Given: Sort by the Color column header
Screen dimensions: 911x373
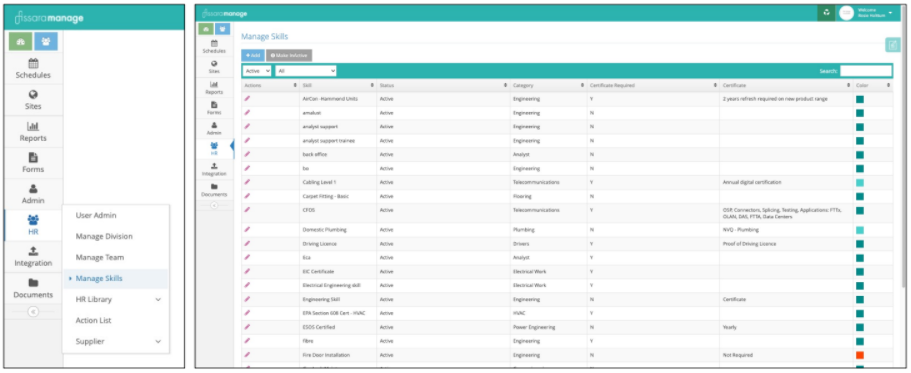Looking at the screenshot, I should click(873, 85).
